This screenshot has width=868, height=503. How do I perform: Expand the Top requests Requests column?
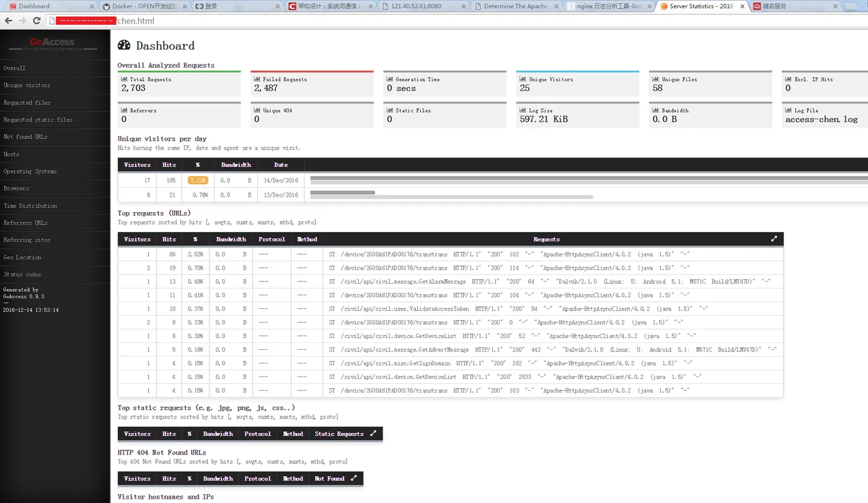click(774, 239)
